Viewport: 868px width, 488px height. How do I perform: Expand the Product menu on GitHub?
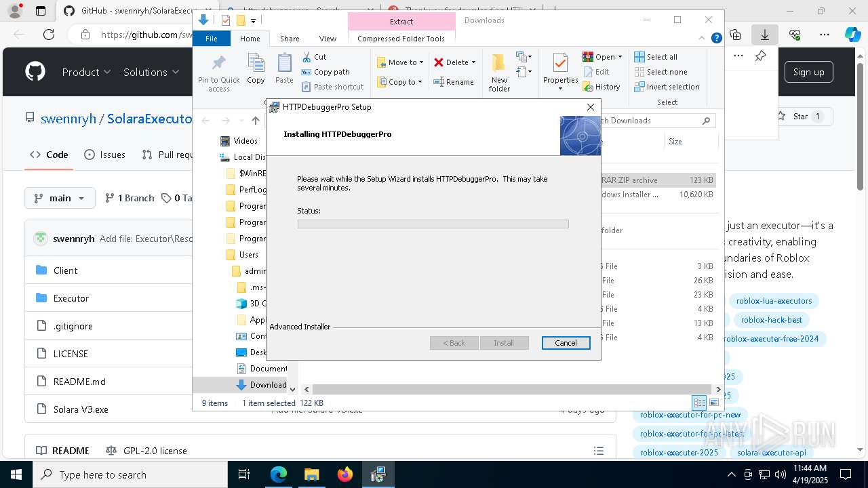tap(86, 72)
